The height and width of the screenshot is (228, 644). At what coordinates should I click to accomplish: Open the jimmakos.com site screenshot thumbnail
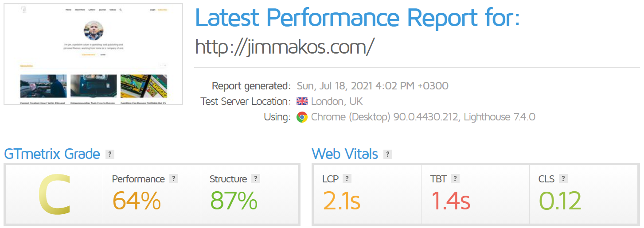(93, 54)
